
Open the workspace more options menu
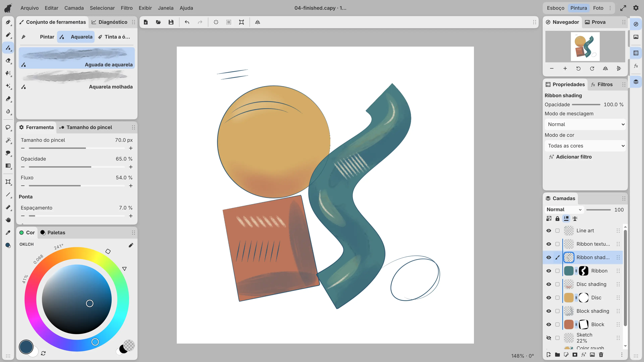pos(610,8)
